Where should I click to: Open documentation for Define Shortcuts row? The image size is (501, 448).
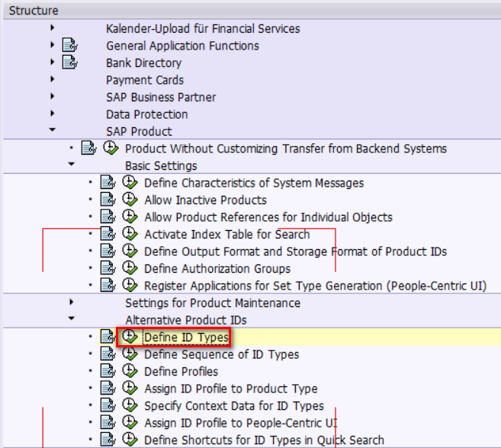coord(108,440)
